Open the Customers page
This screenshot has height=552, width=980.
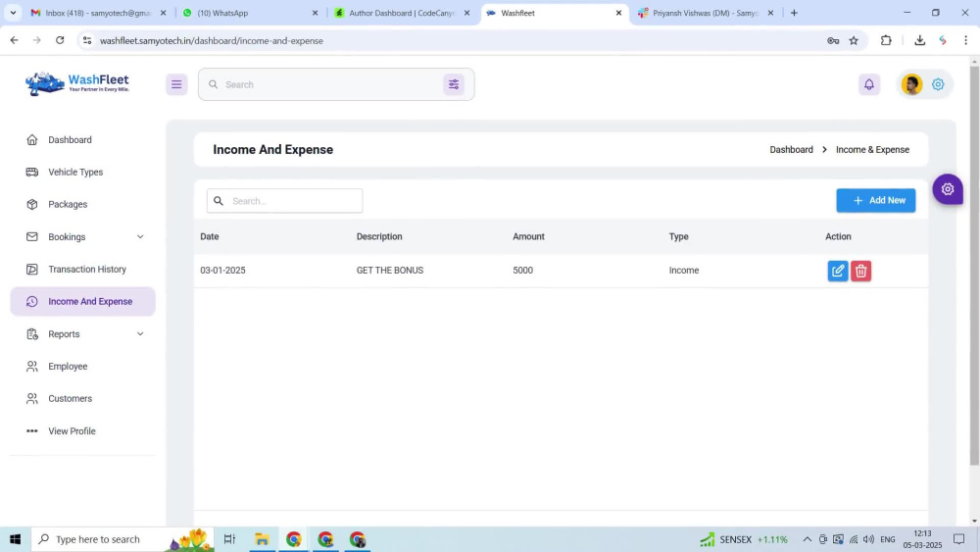click(70, 399)
